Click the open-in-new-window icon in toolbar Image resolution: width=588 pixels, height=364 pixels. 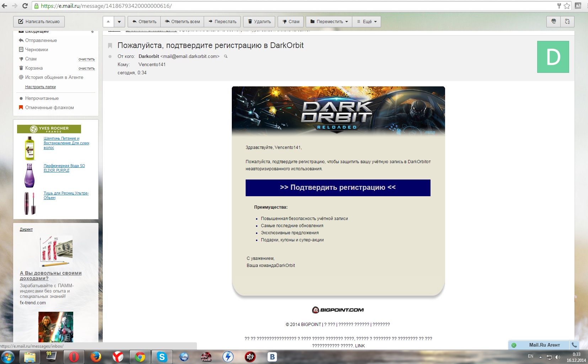(x=567, y=21)
